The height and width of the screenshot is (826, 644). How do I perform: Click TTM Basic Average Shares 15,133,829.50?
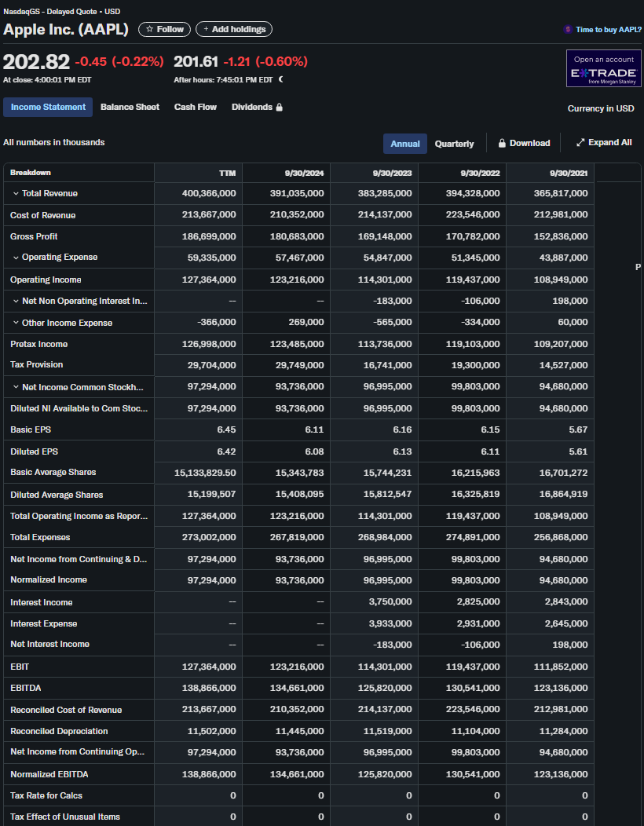click(x=206, y=473)
